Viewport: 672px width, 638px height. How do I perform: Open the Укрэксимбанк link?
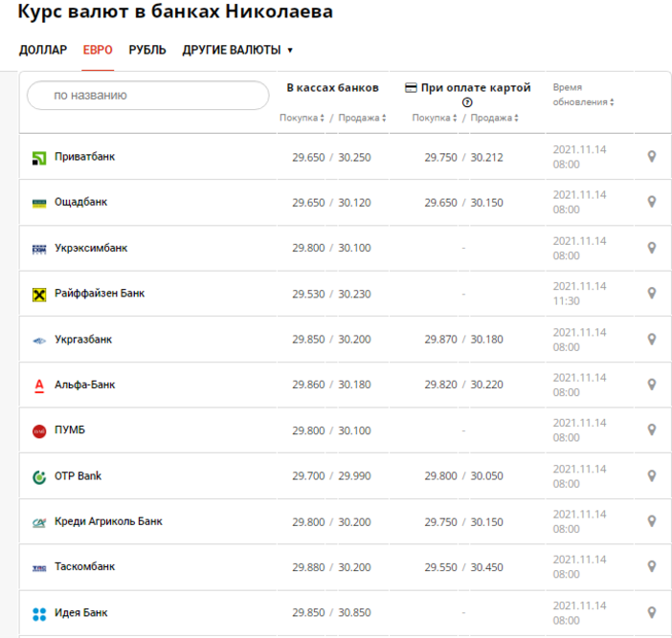(x=91, y=248)
